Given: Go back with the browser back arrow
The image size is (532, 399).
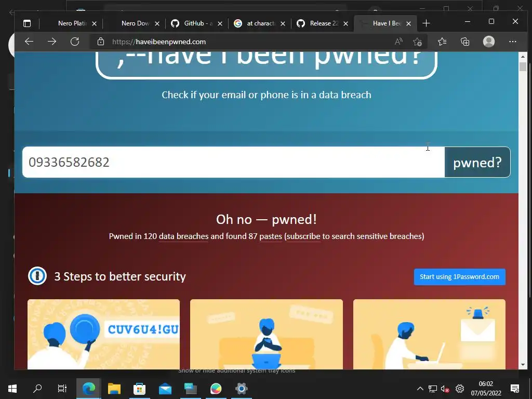Looking at the screenshot, I should [x=29, y=42].
